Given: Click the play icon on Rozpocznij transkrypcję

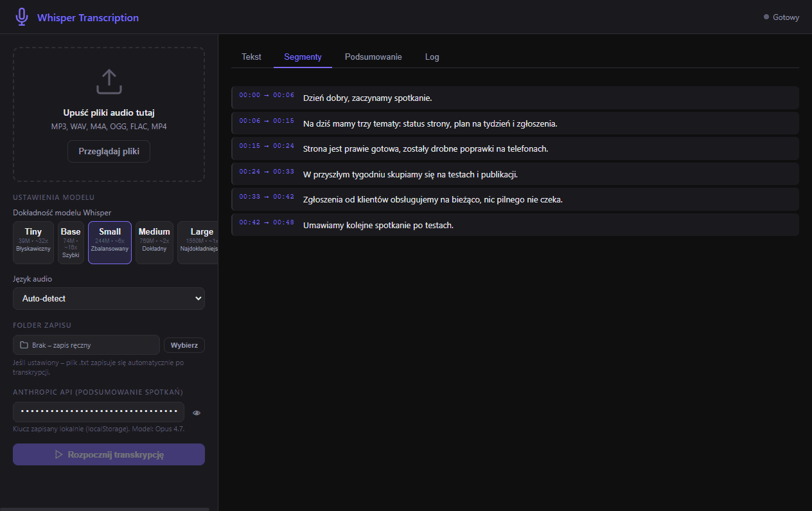Looking at the screenshot, I should (59, 454).
